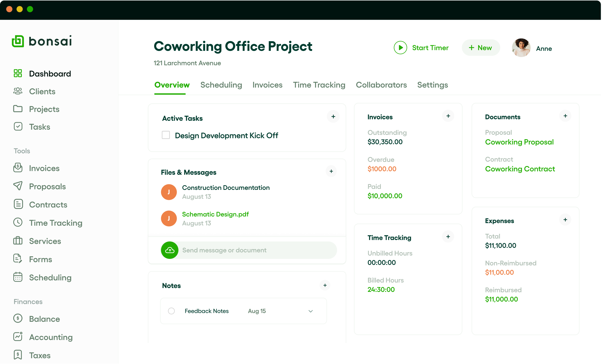This screenshot has width=602, height=364.
Task: Click plus button on Expenses card
Action: [565, 220]
